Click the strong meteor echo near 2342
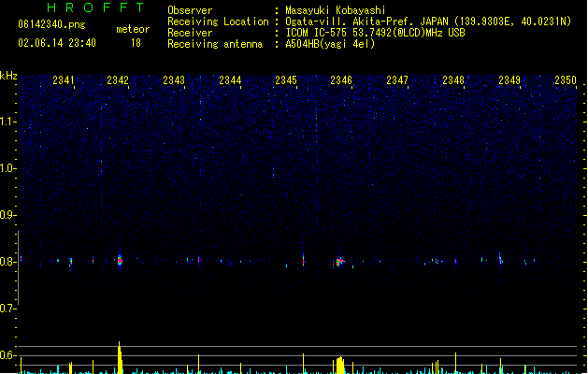The width and height of the screenshot is (588, 374). (120, 260)
